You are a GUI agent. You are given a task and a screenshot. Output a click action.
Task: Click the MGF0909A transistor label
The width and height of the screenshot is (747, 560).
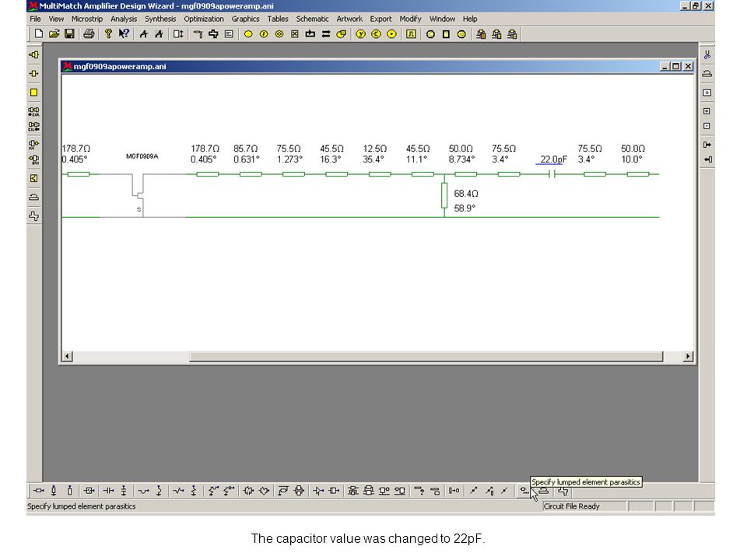pos(142,156)
